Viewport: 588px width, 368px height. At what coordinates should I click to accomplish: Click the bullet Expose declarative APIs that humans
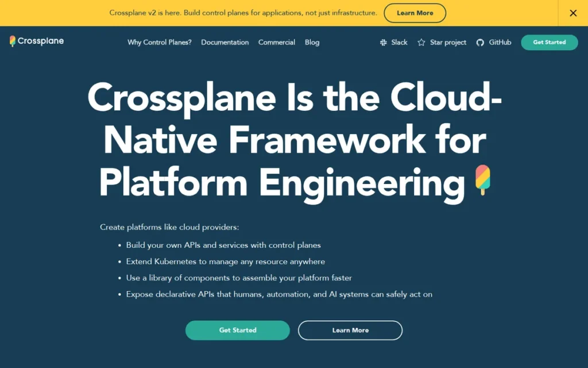pyautogui.click(x=279, y=294)
